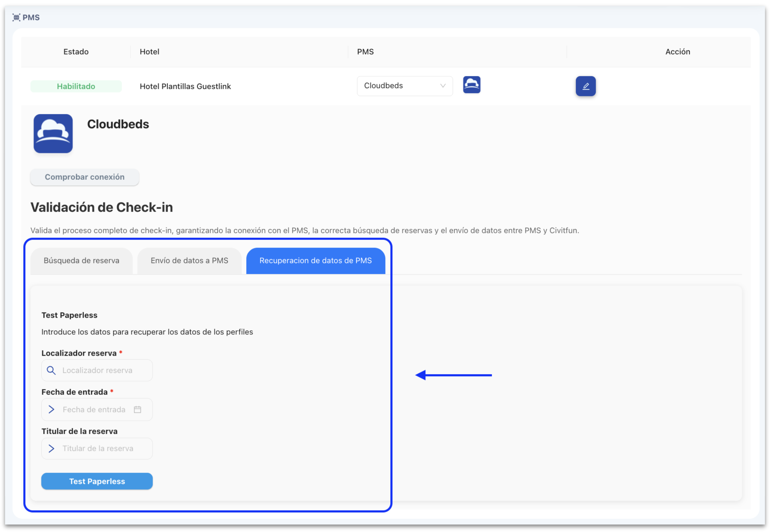This screenshot has width=772, height=532.
Task: Click the large Cloudbeds logo
Action: [x=53, y=134]
